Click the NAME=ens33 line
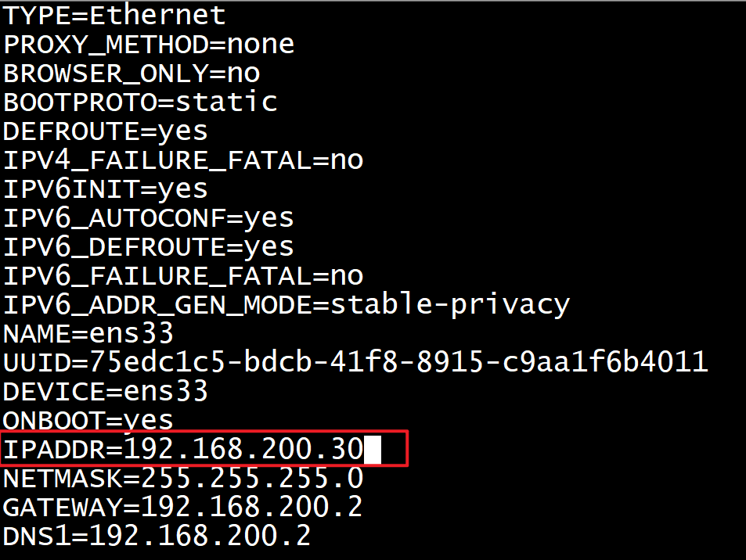Screen dimensions: 746x560 (88, 333)
